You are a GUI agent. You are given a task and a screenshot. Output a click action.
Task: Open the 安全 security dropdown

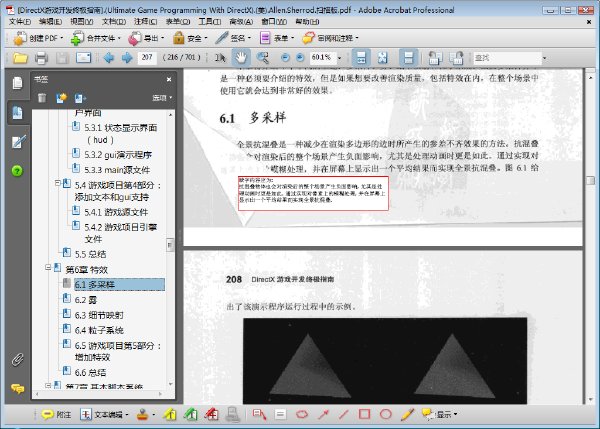(190, 38)
